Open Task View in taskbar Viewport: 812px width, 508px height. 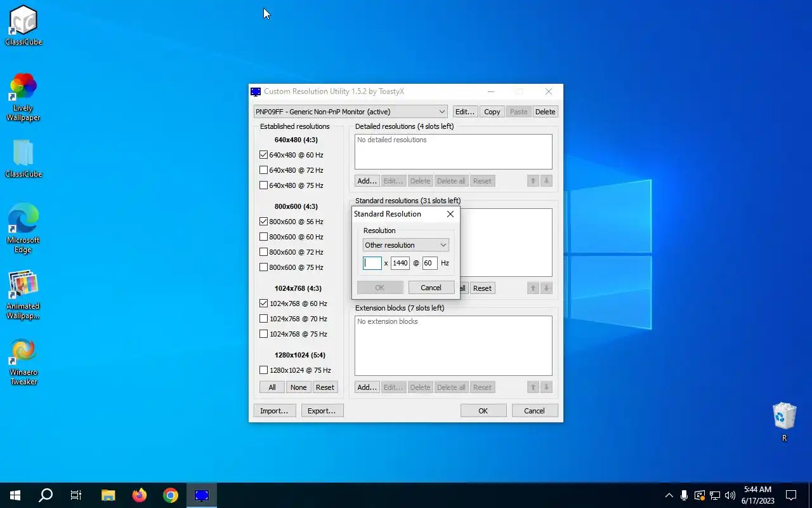[x=76, y=495]
